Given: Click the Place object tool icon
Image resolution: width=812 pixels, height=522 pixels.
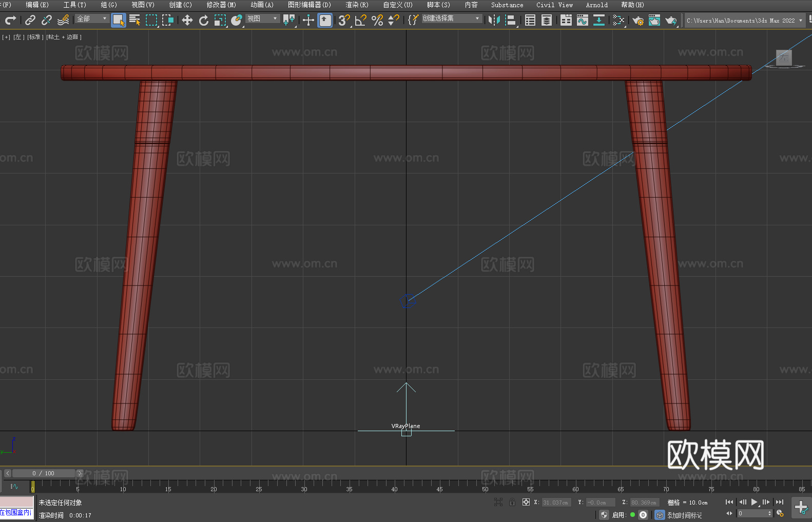Looking at the screenshot, I should coord(237,20).
